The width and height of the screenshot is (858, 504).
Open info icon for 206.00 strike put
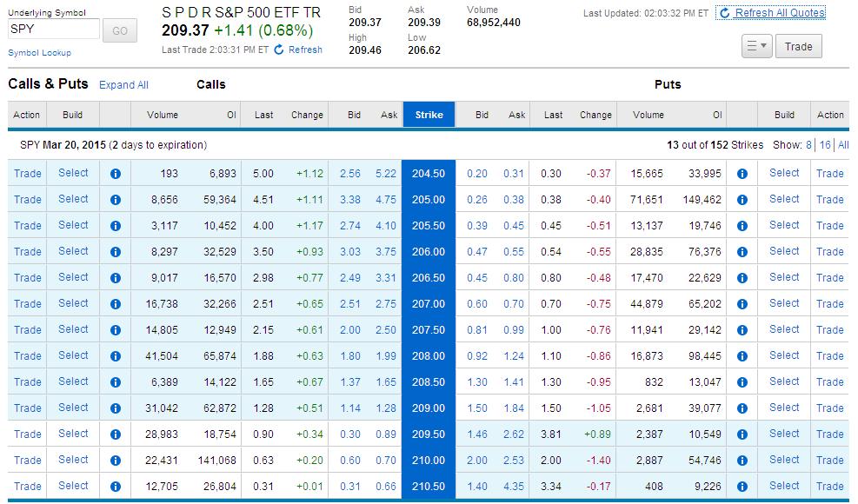pos(742,252)
